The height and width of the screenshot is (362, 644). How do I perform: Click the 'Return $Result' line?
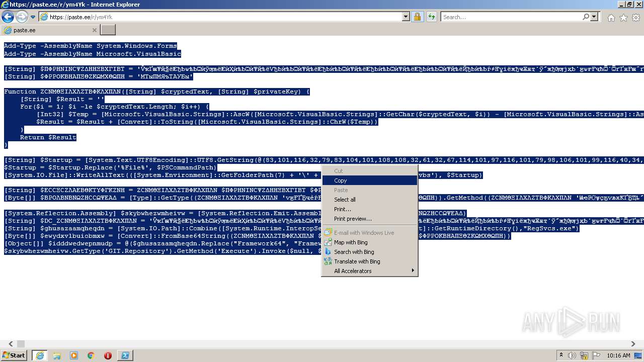[x=48, y=137]
